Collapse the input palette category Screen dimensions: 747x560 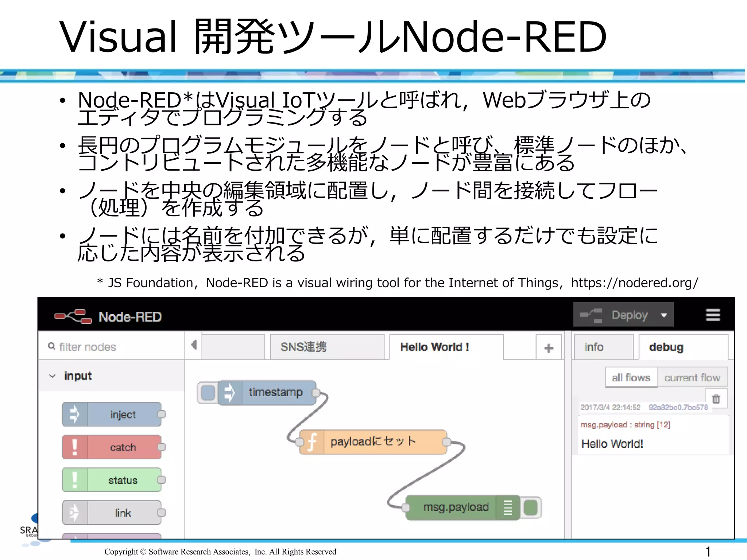[x=53, y=376]
